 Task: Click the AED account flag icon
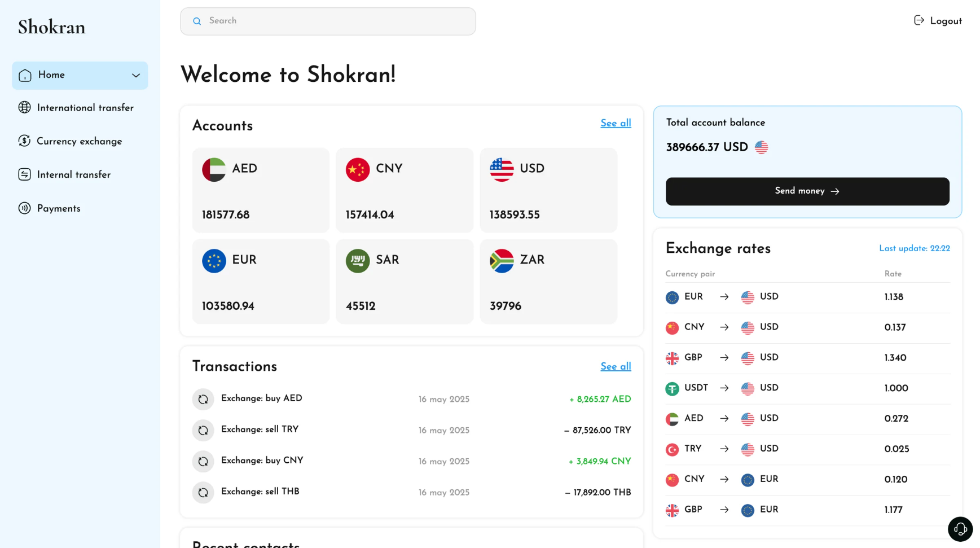pos(214,169)
